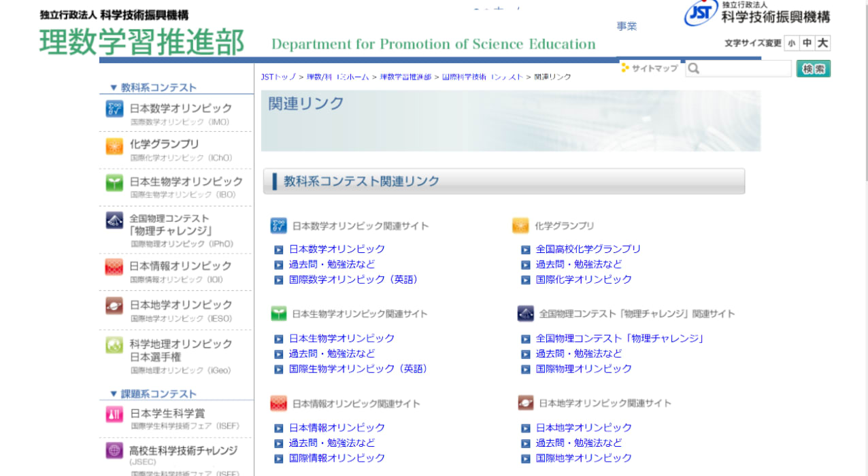Collapse the 教科系コンテスト sidebar section
Viewport: 868px width, 476px height.
[153, 88]
